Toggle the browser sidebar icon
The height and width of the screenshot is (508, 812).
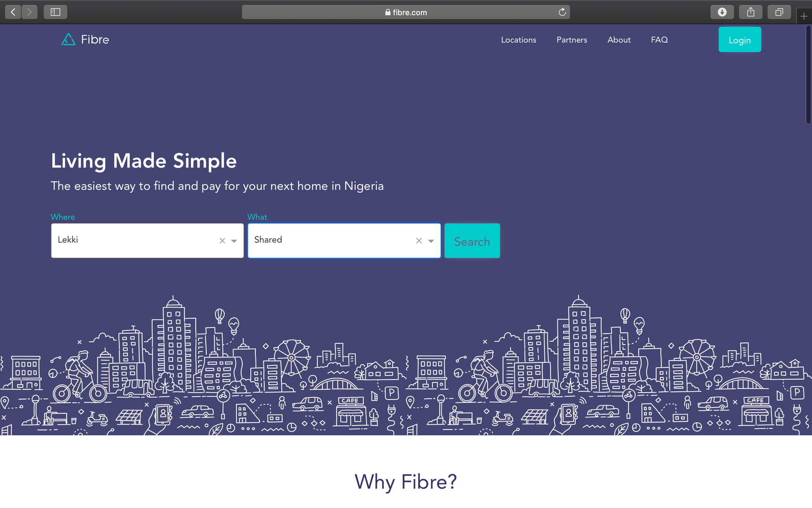pyautogui.click(x=55, y=12)
